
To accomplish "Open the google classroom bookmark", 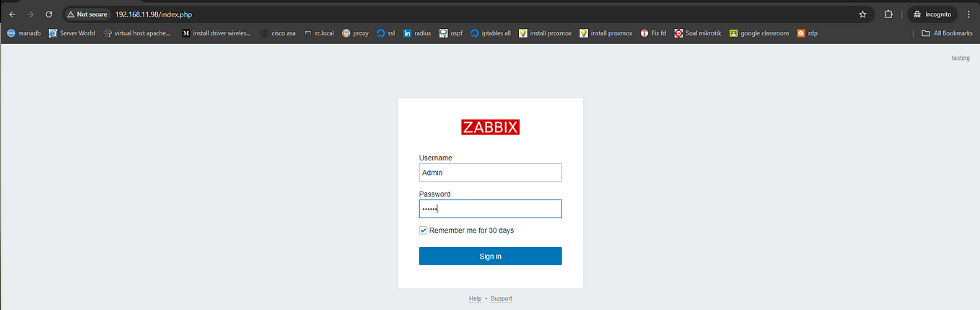I will [x=759, y=33].
